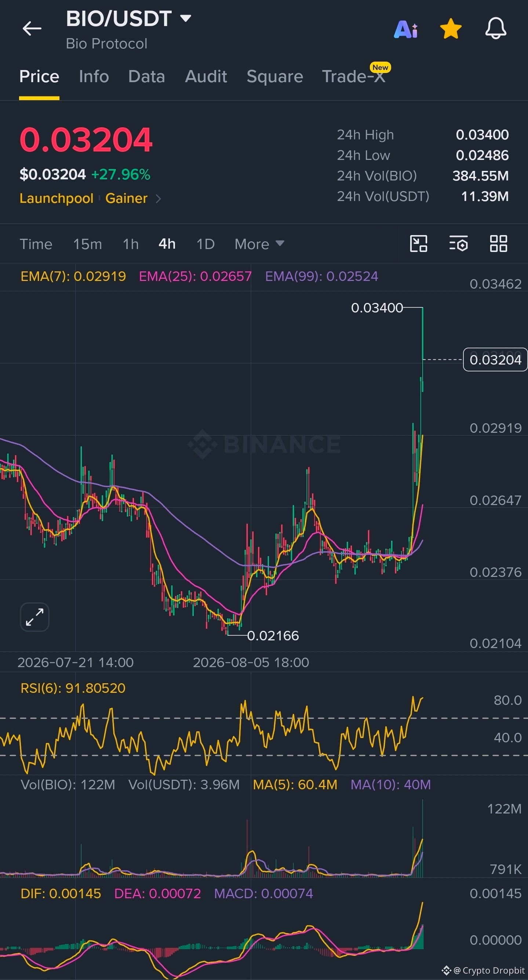Screen dimensions: 528x980
Task: Open the chart drawing tools icon
Action: [418, 244]
